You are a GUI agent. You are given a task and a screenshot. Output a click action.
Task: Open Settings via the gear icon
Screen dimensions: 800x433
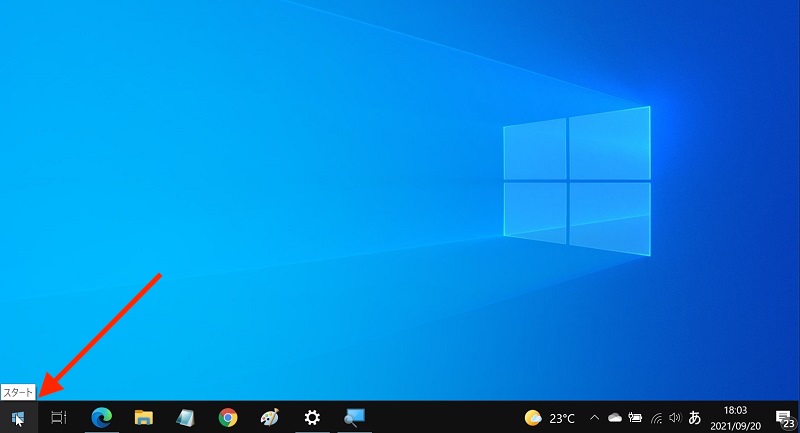pos(312,417)
